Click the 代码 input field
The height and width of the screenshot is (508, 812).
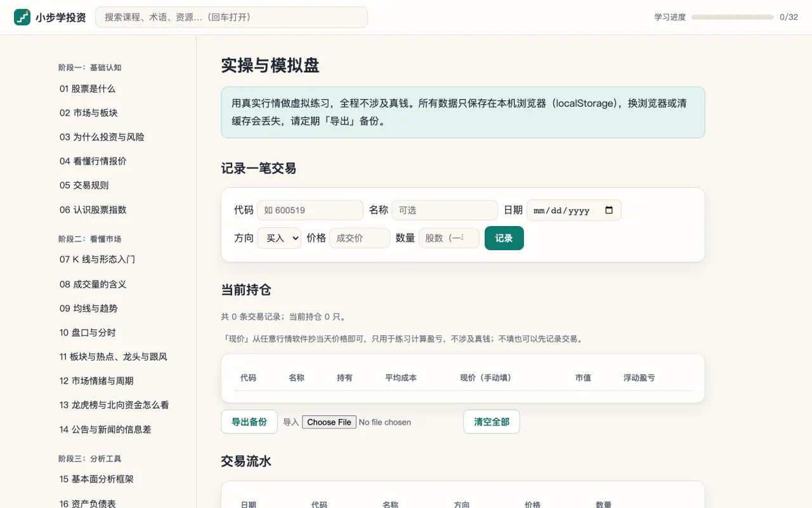point(310,210)
